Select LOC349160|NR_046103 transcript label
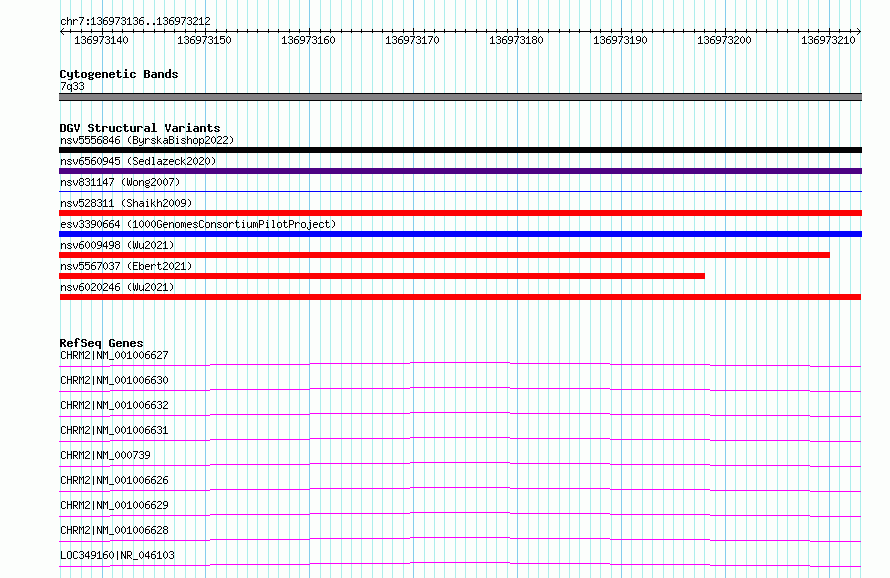The height and width of the screenshot is (578, 890). 117,555
